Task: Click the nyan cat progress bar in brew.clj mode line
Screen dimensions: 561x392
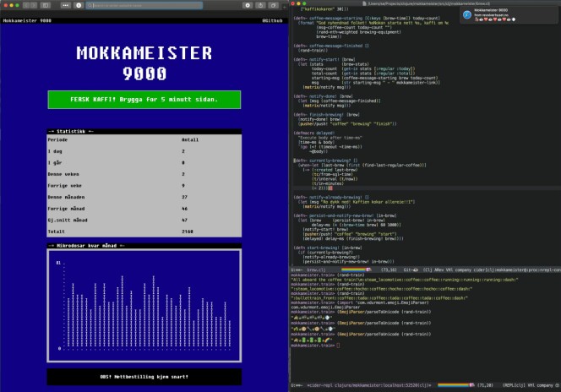Action: 356,269
